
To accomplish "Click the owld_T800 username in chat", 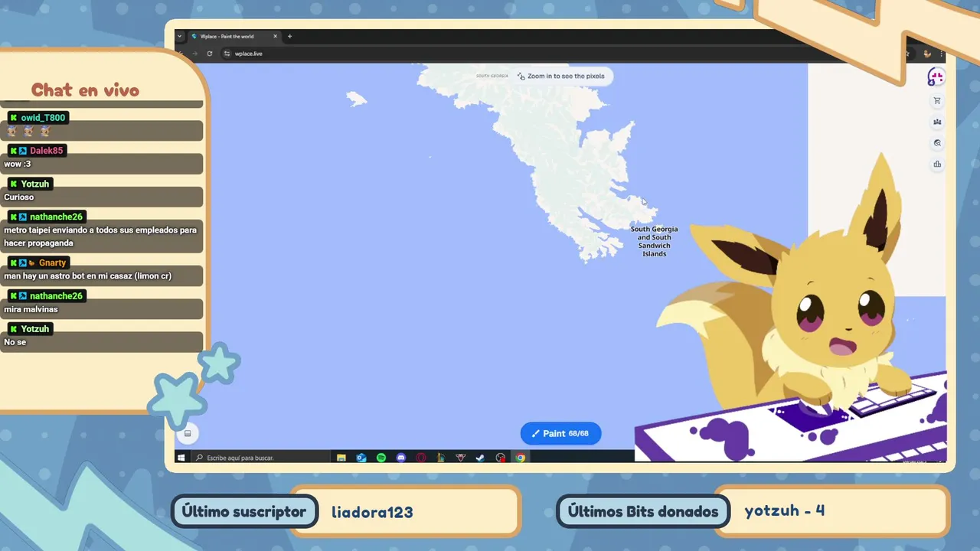I will pyautogui.click(x=44, y=118).
